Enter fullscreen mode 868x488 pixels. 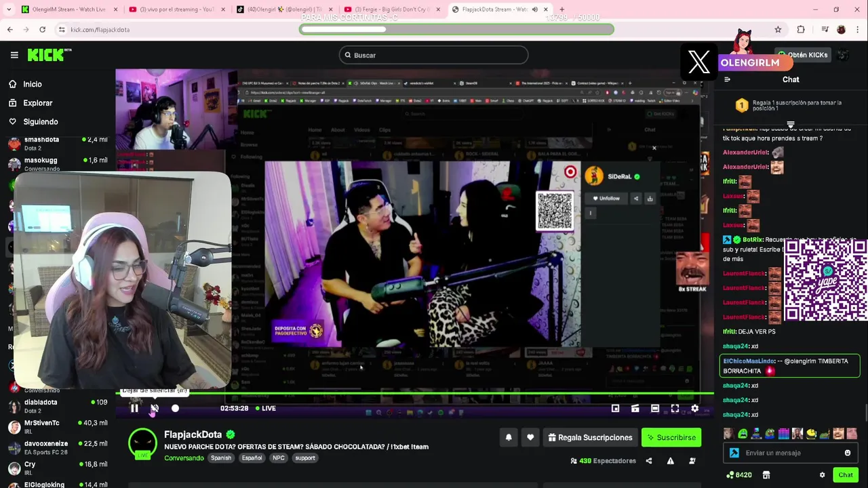(675, 408)
